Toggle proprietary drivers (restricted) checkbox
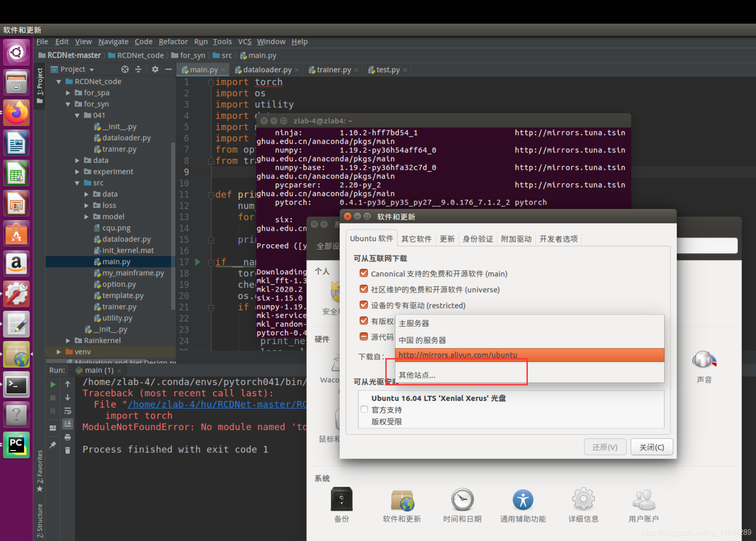The image size is (756, 541). coord(363,305)
